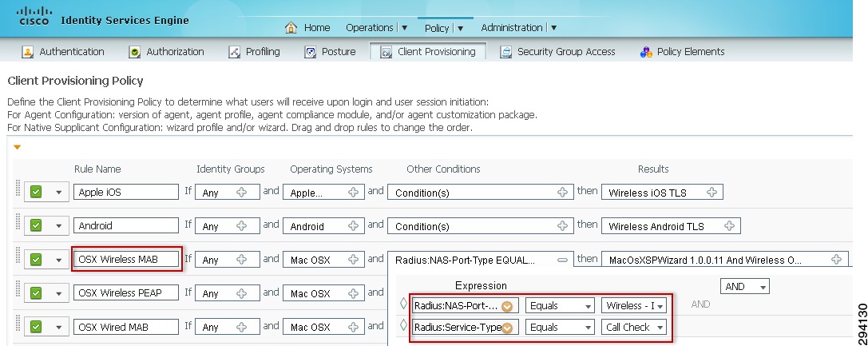
Task: Click orange selector icon on Radius:NAS-Port attribute
Action: click(507, 306)
